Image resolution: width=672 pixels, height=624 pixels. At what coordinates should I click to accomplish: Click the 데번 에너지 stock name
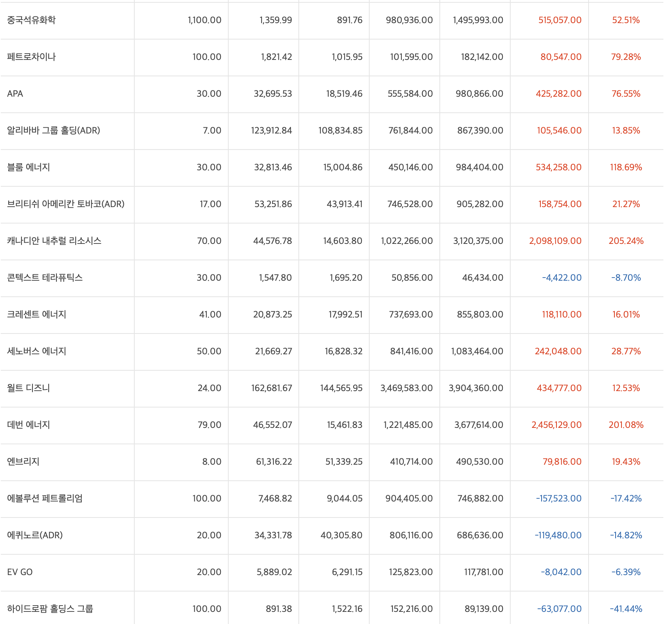pyautogui.click(x=29, y=425)
